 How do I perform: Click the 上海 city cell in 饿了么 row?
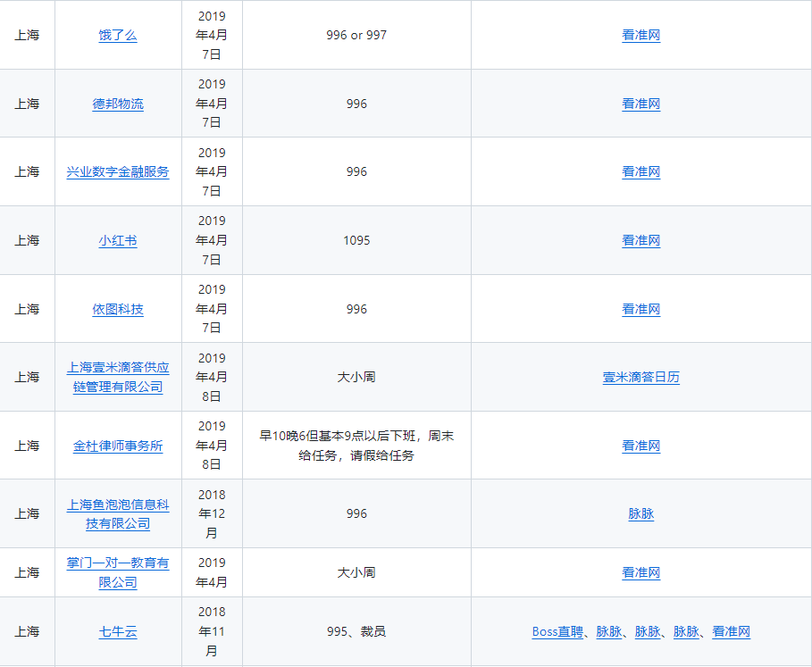coord(27,35)
